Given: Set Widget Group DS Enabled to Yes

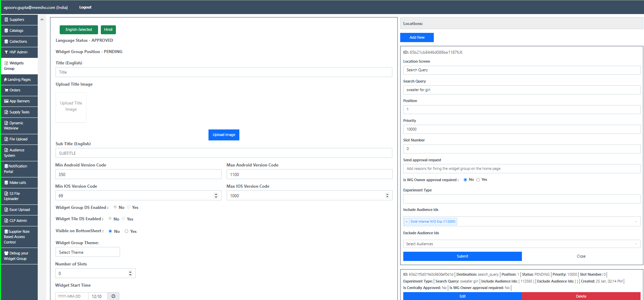Looking at the screenshot, I should point(129,207).
